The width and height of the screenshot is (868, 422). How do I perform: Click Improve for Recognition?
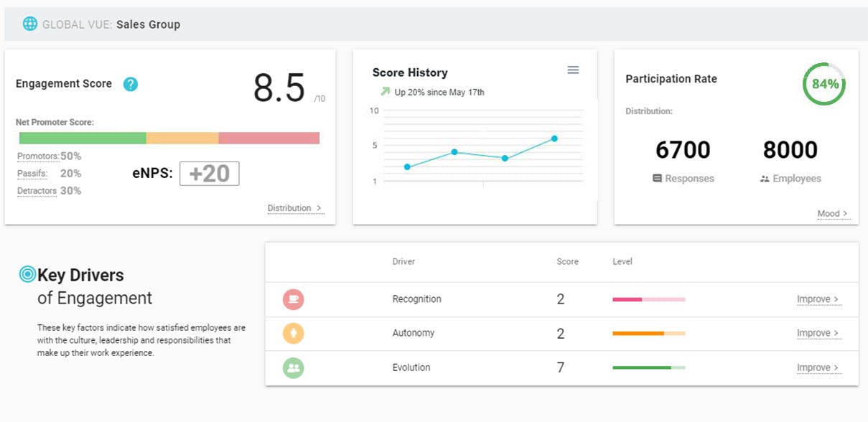coord(818,299)
